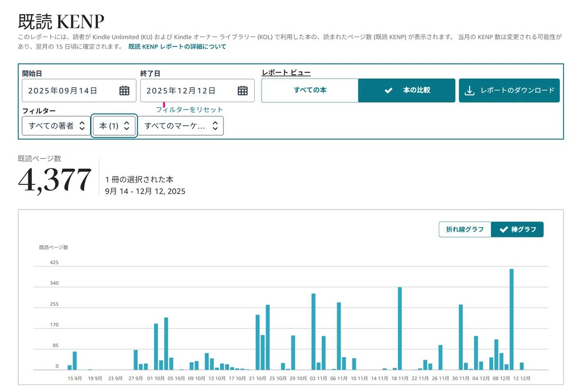Open the すべての著者 dropdown
578x392 pixels.
56,126
